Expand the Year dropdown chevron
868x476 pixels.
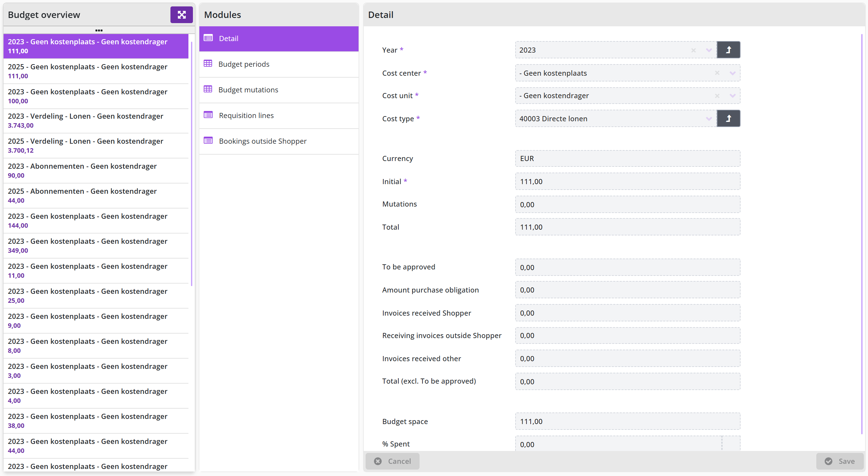click(x=708, y=50)
